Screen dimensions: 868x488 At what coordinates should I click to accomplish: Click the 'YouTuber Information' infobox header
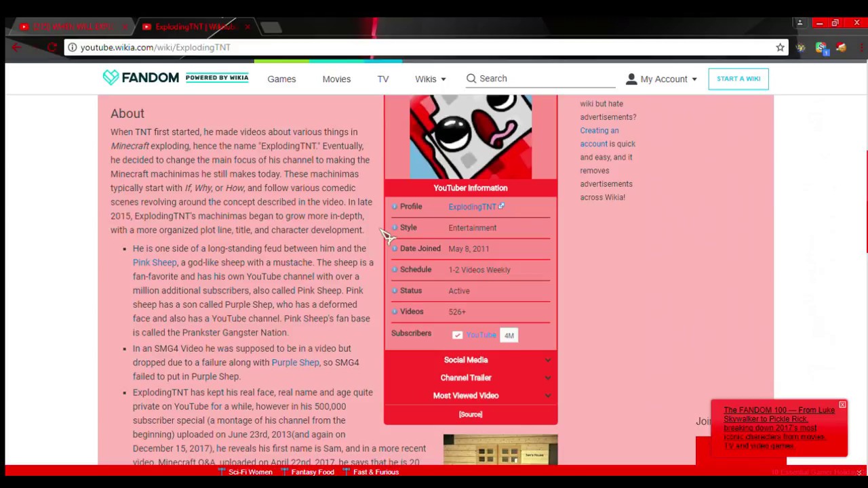tap(471, 188)
